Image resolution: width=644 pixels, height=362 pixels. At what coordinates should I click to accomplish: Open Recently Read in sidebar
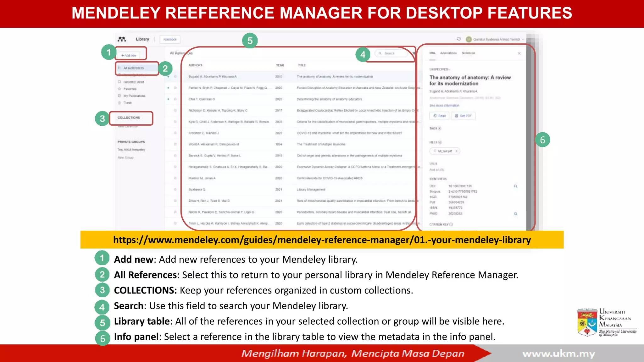coord(133,82)
